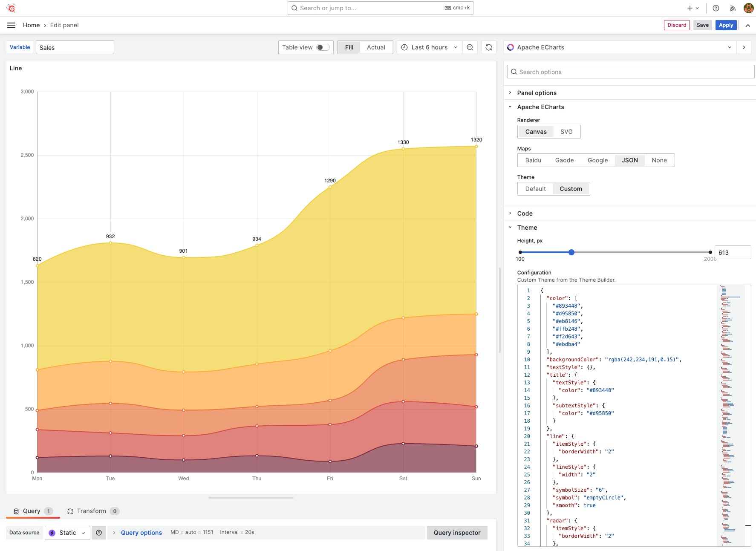The height and width of the screenshot is (551, 756).
Task: Enable Table view
Action: click(323, 47)
